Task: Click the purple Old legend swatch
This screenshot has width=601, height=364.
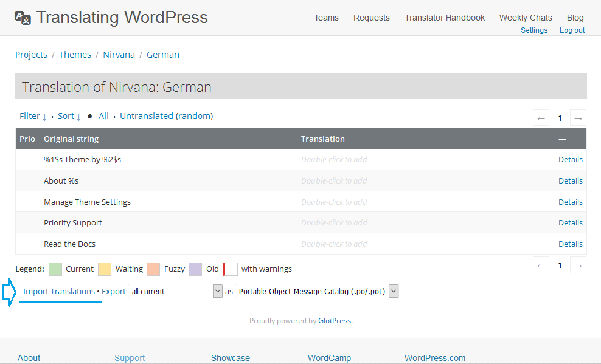Action: (x=195, y=269)
